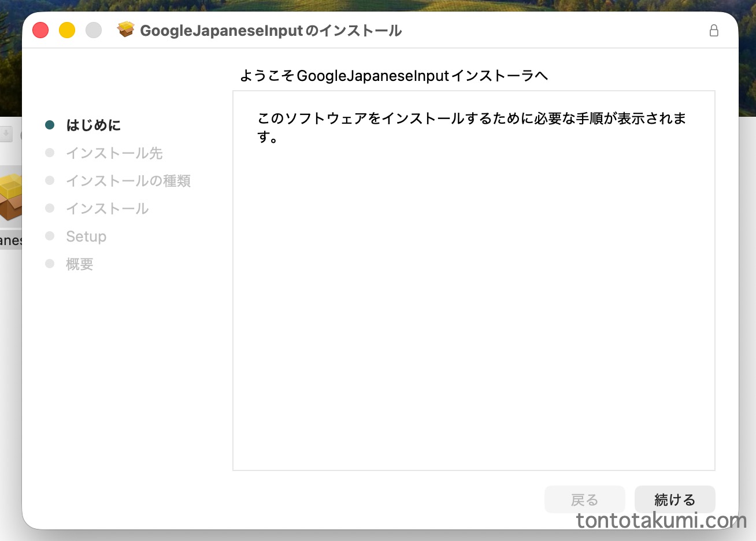The image size is (756, 541).
Task: Close the installer with the red button
Action: pos(40,30)
